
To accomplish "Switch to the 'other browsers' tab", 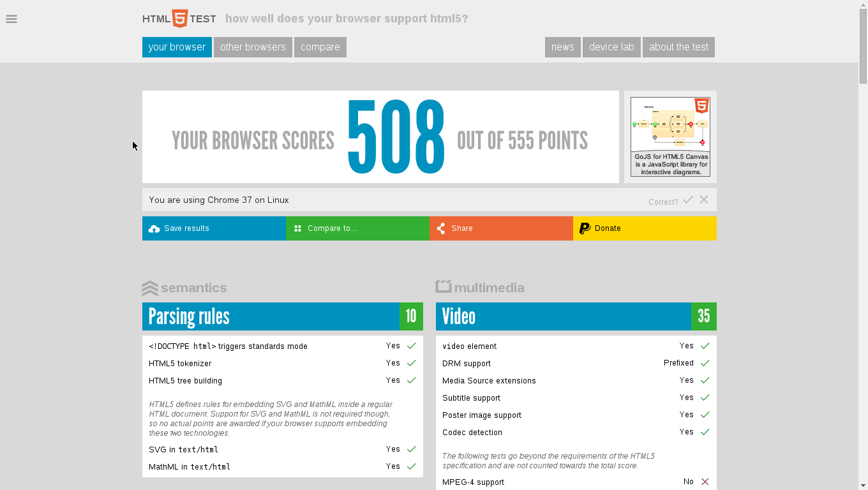I will click(253, 47).
